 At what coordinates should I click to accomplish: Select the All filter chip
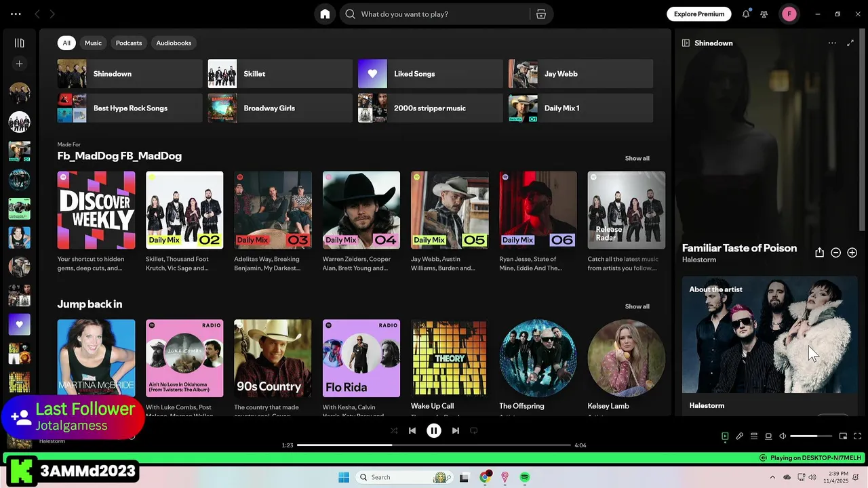(x=66, y=43)
